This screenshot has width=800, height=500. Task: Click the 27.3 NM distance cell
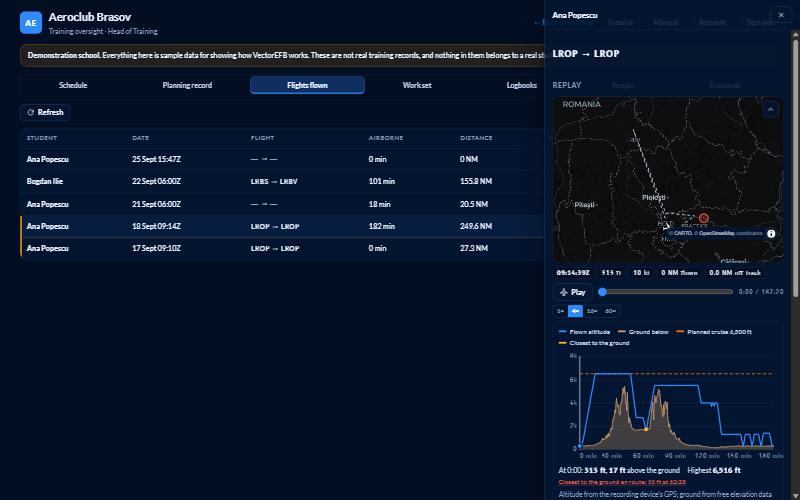pos(473,248)
